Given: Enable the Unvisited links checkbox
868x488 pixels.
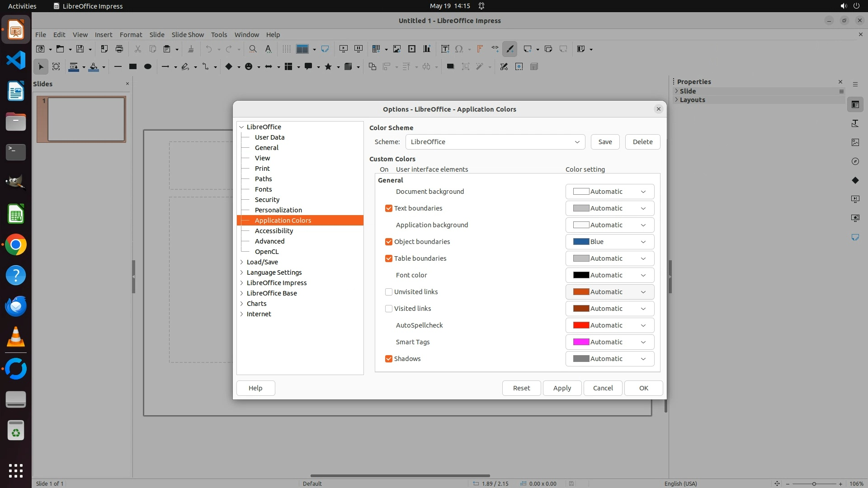Looking at the screenshot, I should click(388, 292).
